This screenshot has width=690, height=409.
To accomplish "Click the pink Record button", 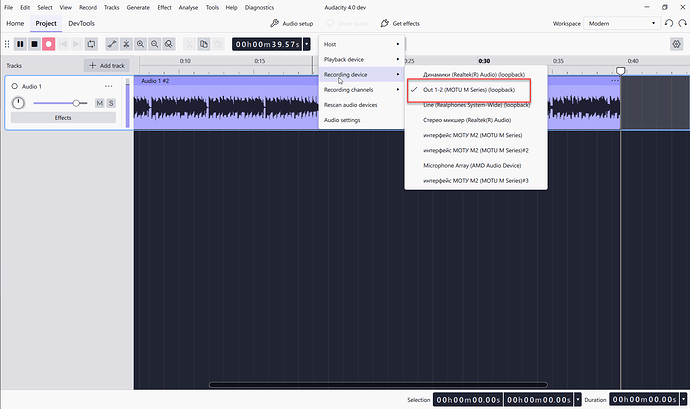I will point(48,44).
